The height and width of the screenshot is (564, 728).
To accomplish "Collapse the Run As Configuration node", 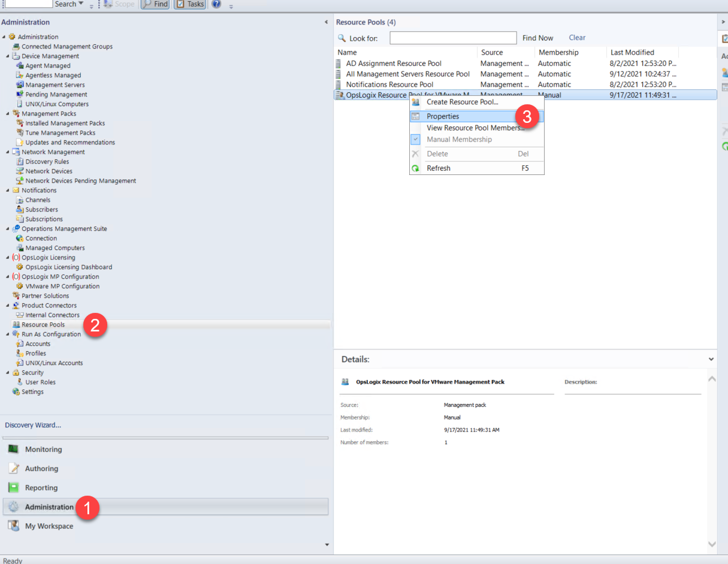I will click(8, 334).
